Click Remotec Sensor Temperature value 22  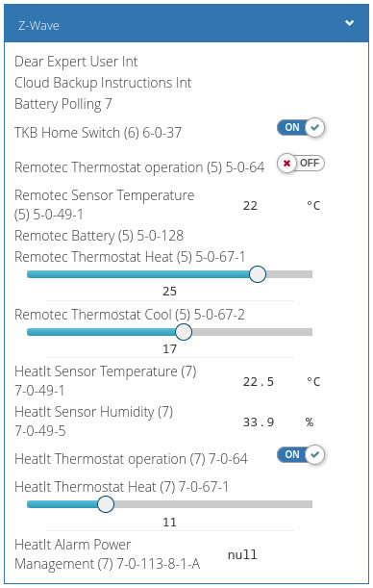[x=250, y=206]
